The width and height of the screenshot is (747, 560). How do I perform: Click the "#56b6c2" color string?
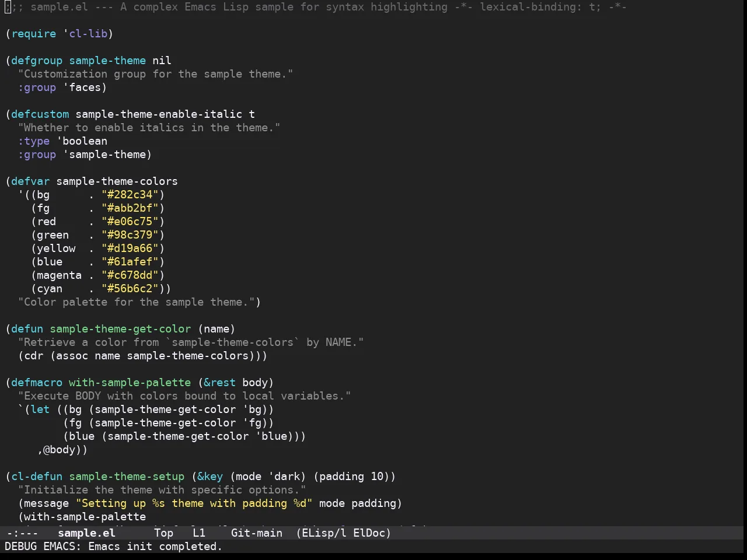(130, 289)
